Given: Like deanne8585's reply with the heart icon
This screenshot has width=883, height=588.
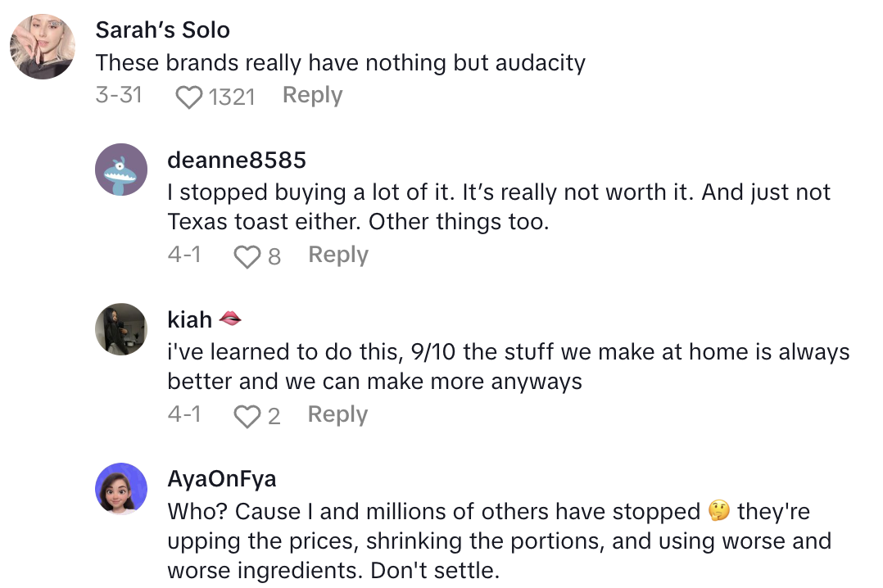Looking at the screenshot, I should click(x=247, y=256).
